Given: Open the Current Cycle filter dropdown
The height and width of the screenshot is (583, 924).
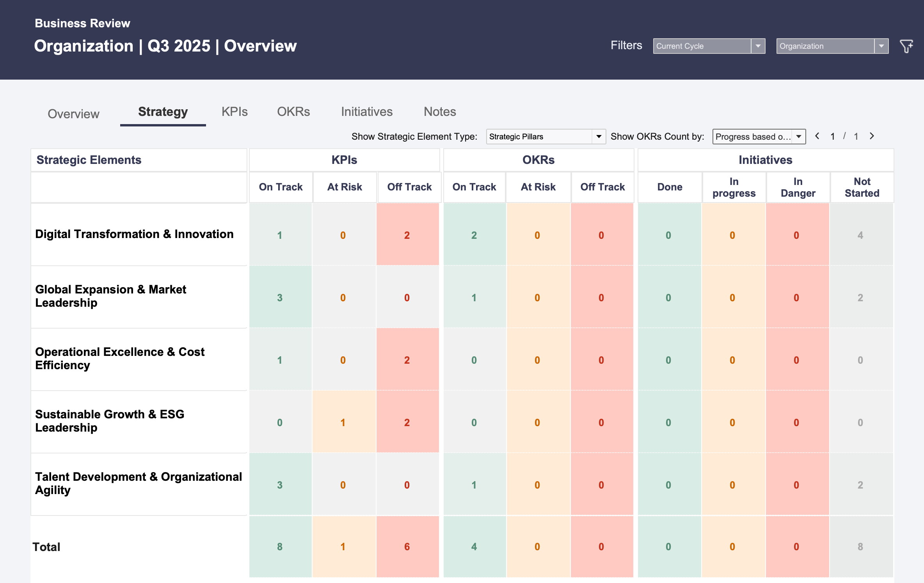Looking at the screenshot, I should click(x=709, y=46).
